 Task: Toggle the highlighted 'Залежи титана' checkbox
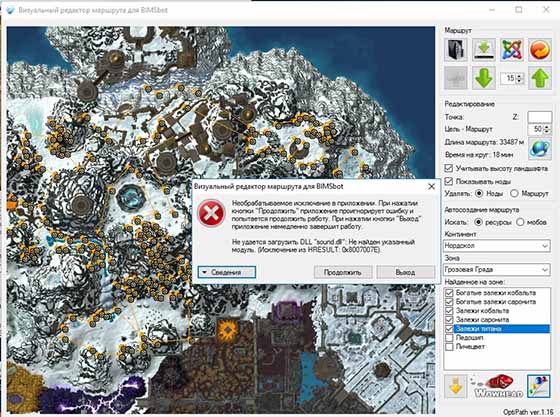449,328
